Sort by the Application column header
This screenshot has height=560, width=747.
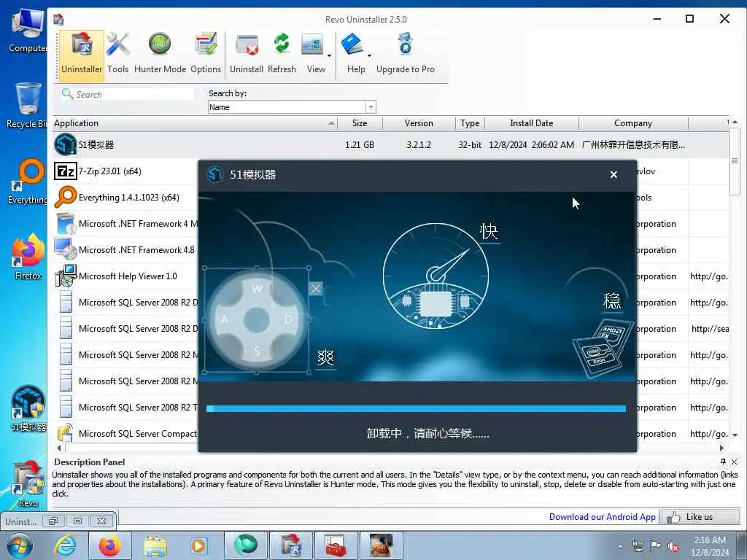194,123
